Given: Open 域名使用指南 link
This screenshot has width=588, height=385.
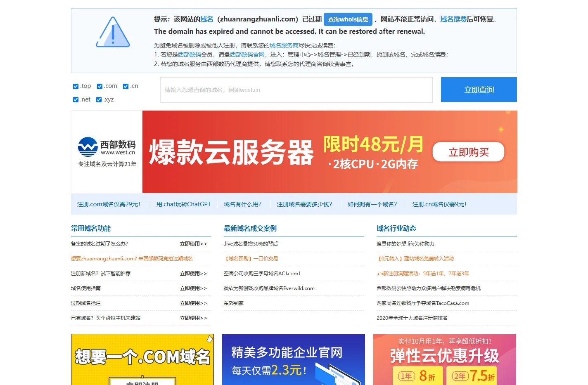Looking at the screenshot, I should pos(86,288).
